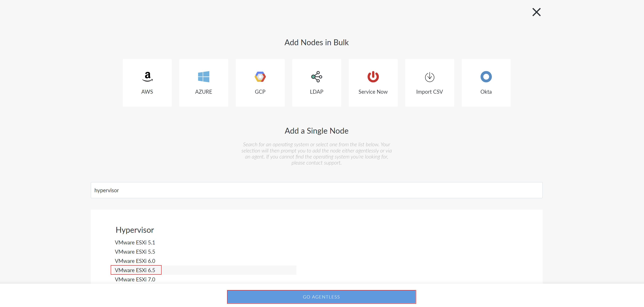
Task: Open the GCP hexagon icon tile
Action: pos(260,77)
